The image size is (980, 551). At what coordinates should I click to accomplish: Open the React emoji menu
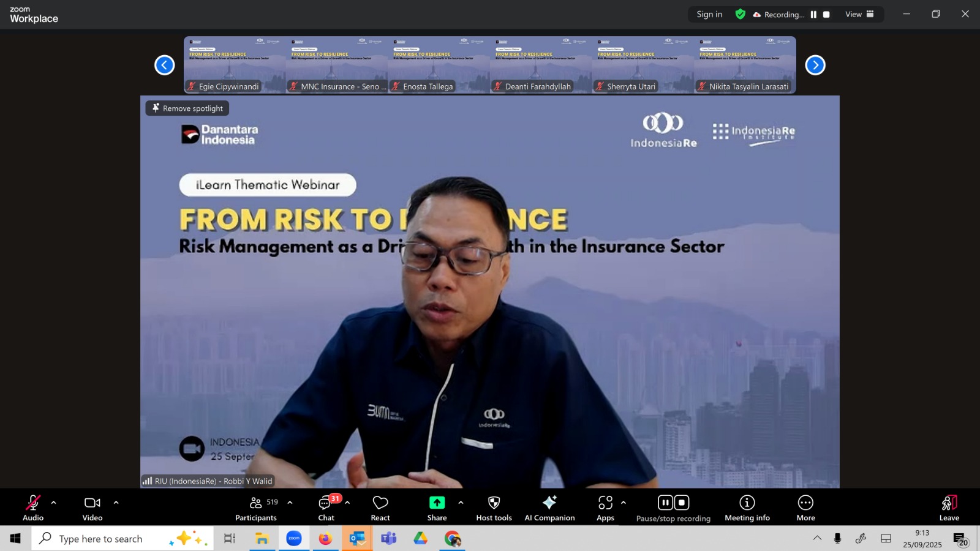pyautogui.click(x=380, y=508)
